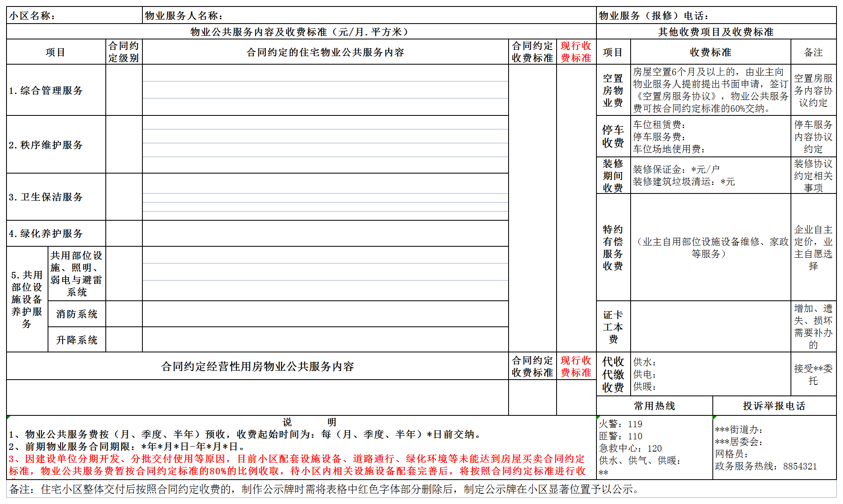This screenshot has width=843, height=504.
Task: Select the 物业公共服务内容及收费标准 heading
Action: point(301,32)
